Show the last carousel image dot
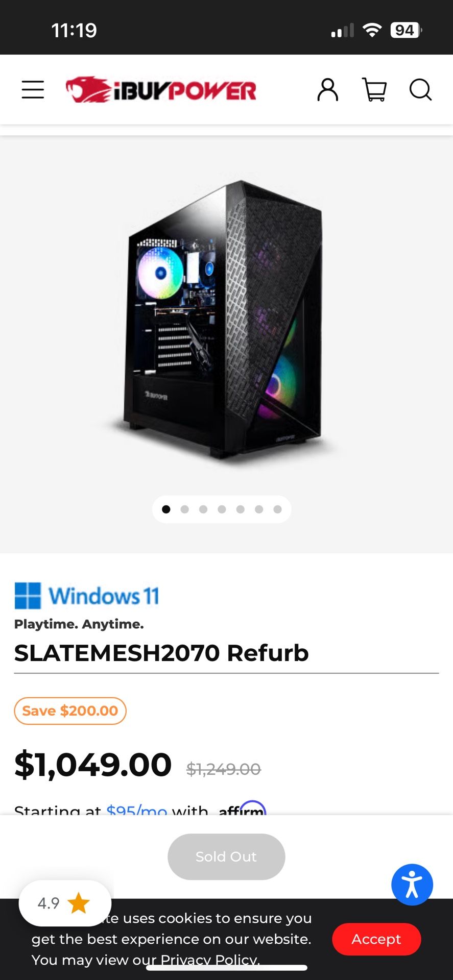Image resolution: width=453 pixels, height=980 pixels. [277, 509]
